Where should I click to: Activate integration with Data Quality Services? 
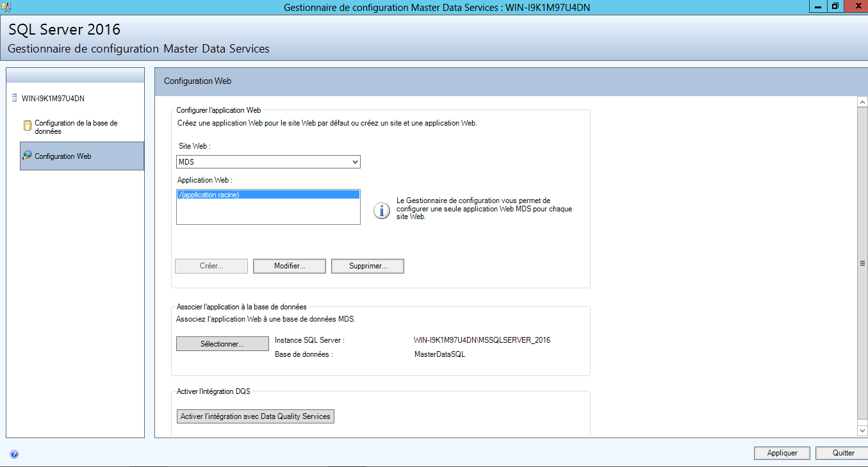tap(256, 416)
